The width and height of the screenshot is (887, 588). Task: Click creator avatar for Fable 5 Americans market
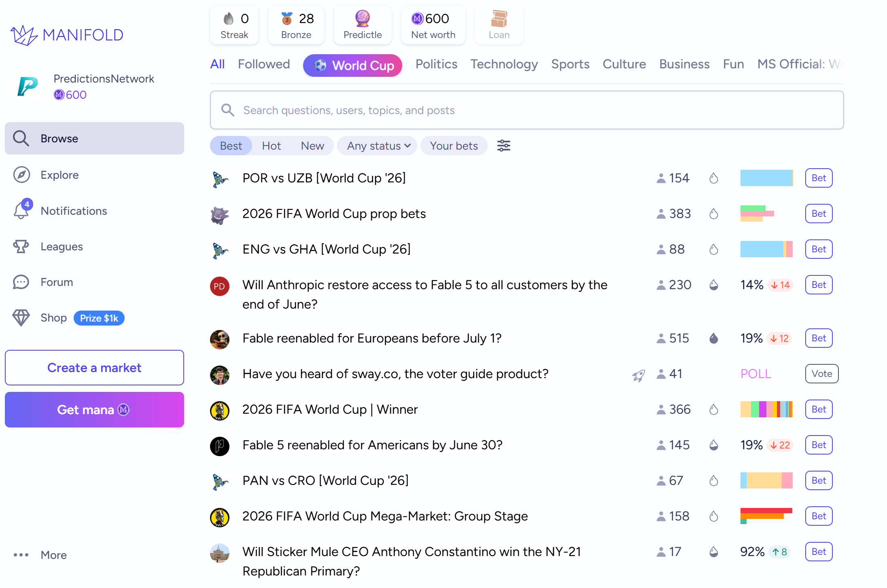pyautogui.click(x=220, y=446)
